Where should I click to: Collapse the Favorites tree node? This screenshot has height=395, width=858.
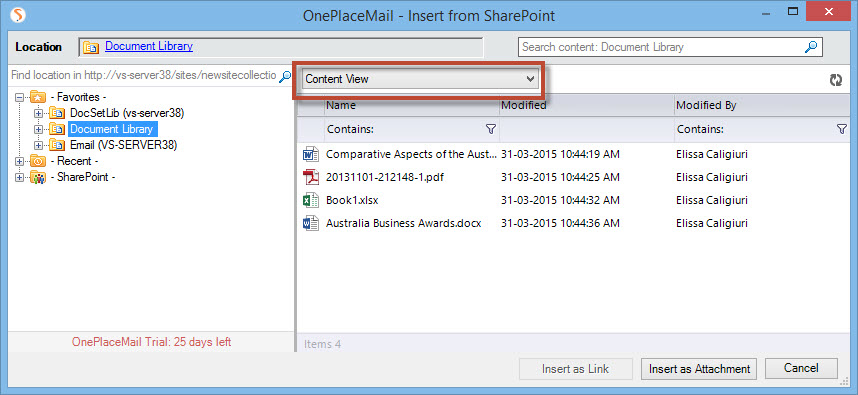tap(20, 97)
